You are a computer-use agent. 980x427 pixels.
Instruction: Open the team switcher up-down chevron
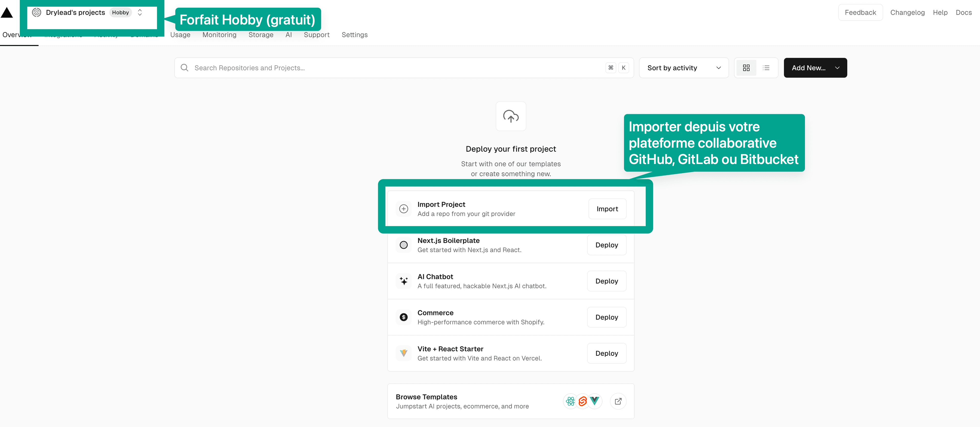[140, 13]
